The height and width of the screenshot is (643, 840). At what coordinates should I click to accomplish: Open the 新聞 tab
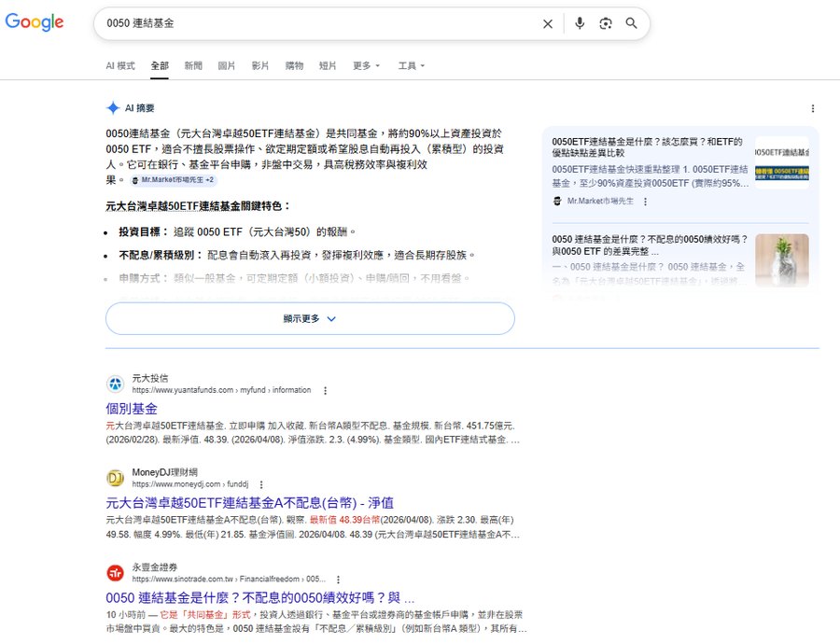click(x=193, y=66)
